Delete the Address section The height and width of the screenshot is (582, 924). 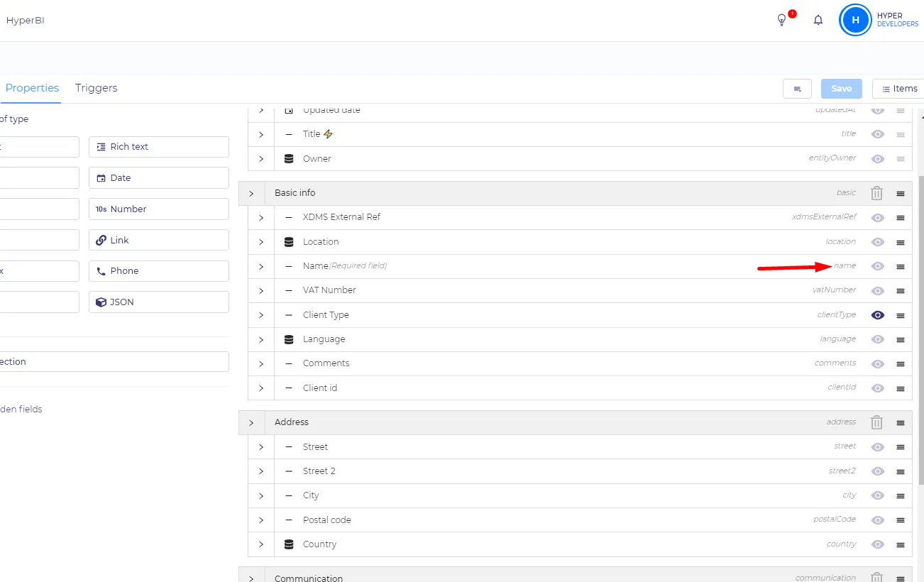pos(877,422)
